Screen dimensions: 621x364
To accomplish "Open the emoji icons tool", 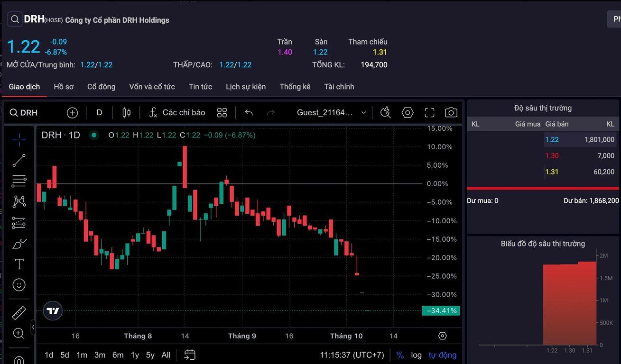I will tap(19, 285).
